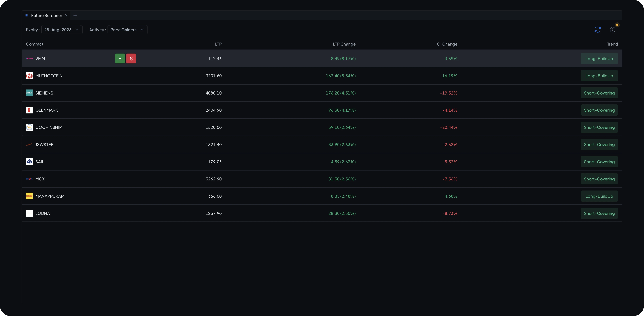Screen dimensions: 644x316
Task: Click the Short-Covering tag for SIEMENS
Action: (599, 93)
